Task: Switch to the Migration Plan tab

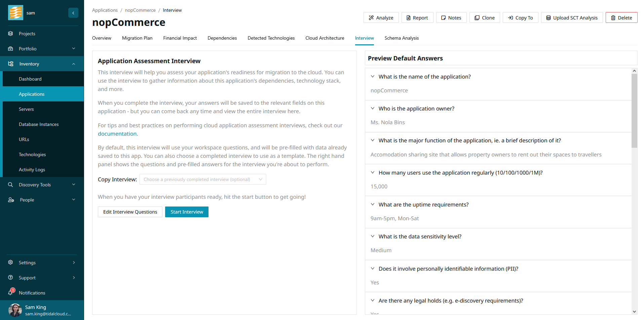Action: [x=137, y=38]
